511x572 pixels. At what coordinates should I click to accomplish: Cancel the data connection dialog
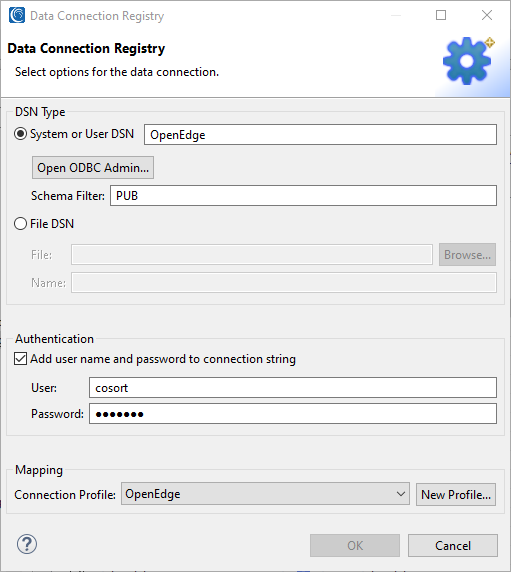453,546
